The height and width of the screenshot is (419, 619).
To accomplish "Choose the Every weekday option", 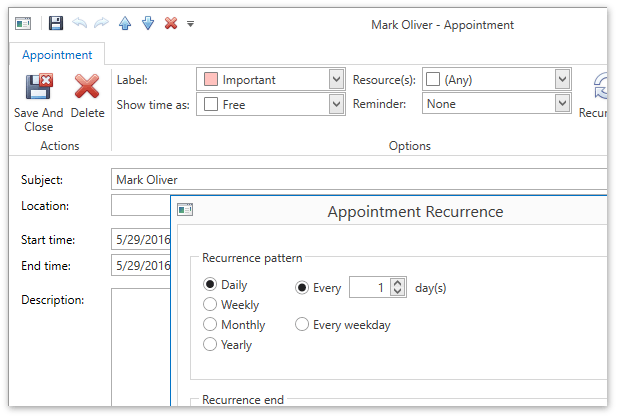I will [302, 325].
